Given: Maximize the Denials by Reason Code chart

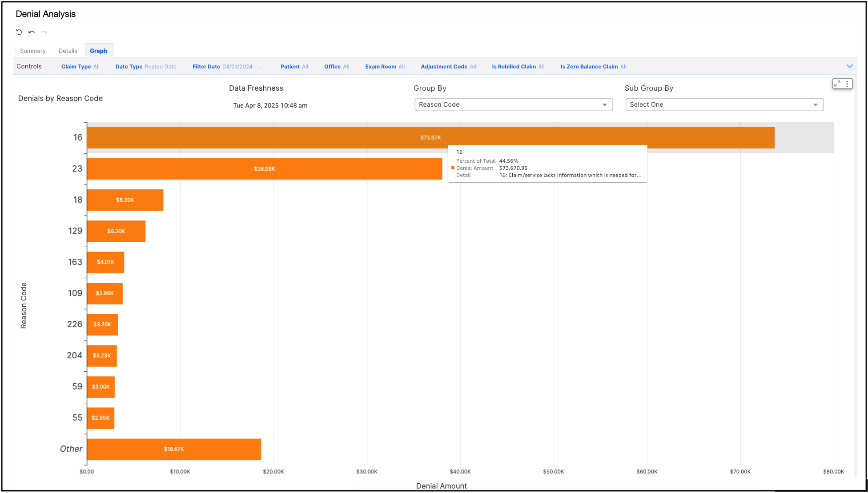Looking at the screenshot, I should point(837,84).
